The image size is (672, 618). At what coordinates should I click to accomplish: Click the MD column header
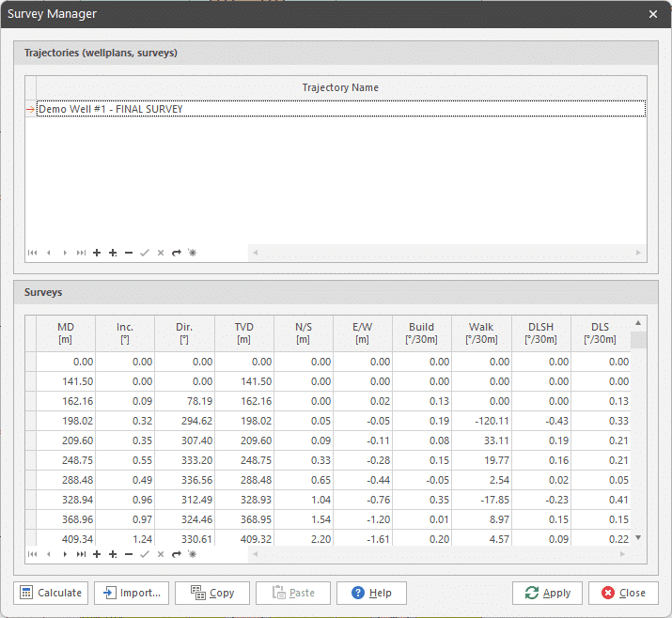point(66,332)
